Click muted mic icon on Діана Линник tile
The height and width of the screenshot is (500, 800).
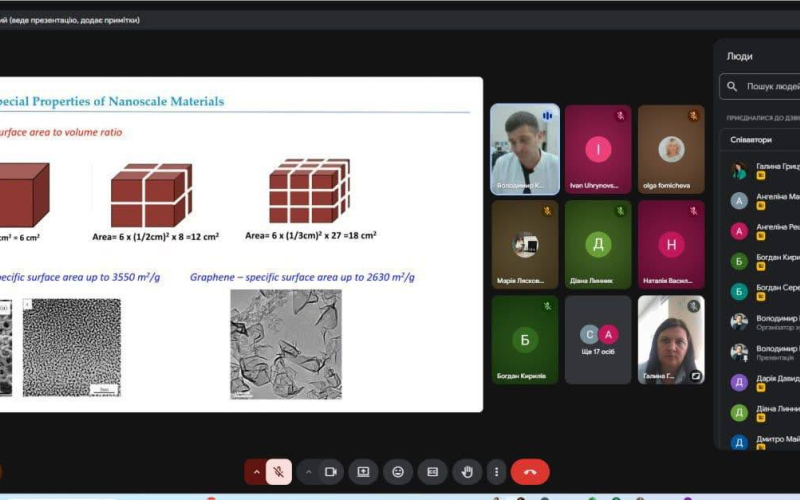[620, 211]
